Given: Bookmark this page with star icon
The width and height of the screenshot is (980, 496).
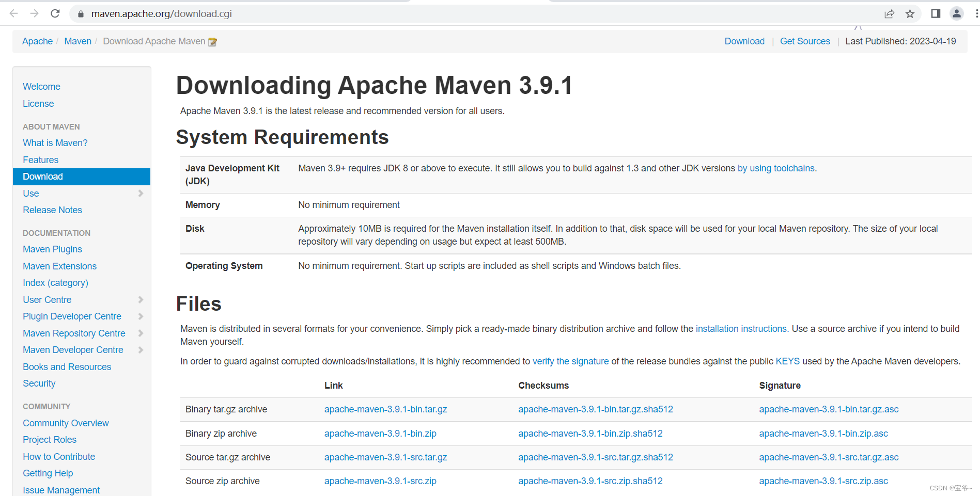Looking at the screenshot, I should tap(910, 14).
